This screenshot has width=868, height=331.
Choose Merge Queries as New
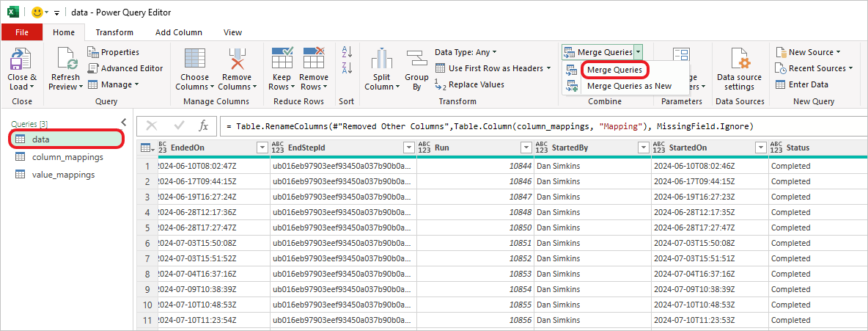coord(629,86)
